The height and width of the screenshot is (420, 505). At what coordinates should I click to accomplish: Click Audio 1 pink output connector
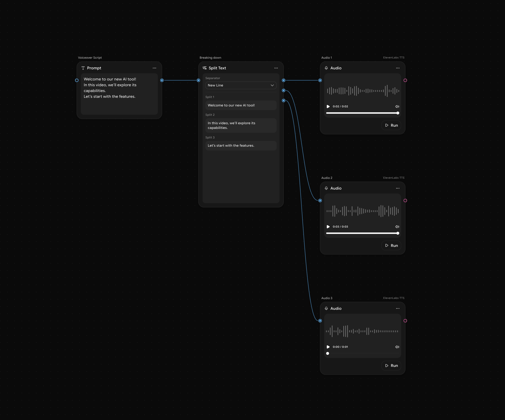(x=405, y=80)
